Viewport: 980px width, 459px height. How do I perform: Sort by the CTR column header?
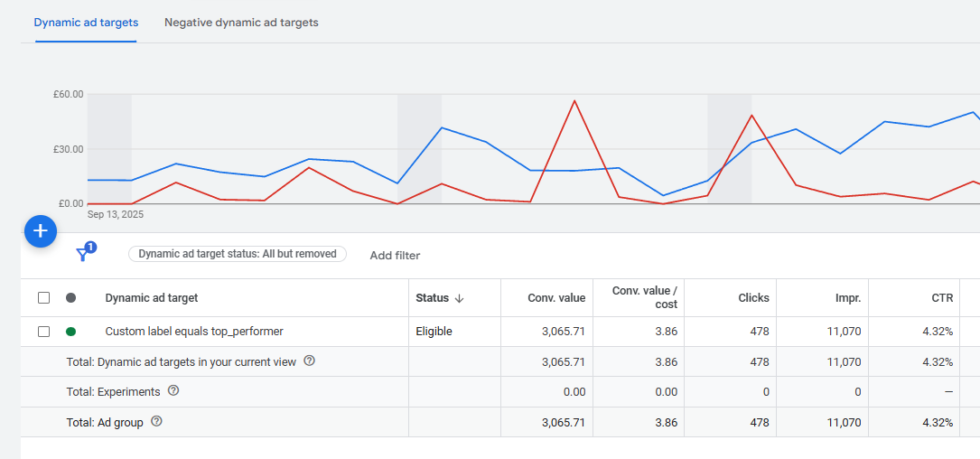point(941,298)
